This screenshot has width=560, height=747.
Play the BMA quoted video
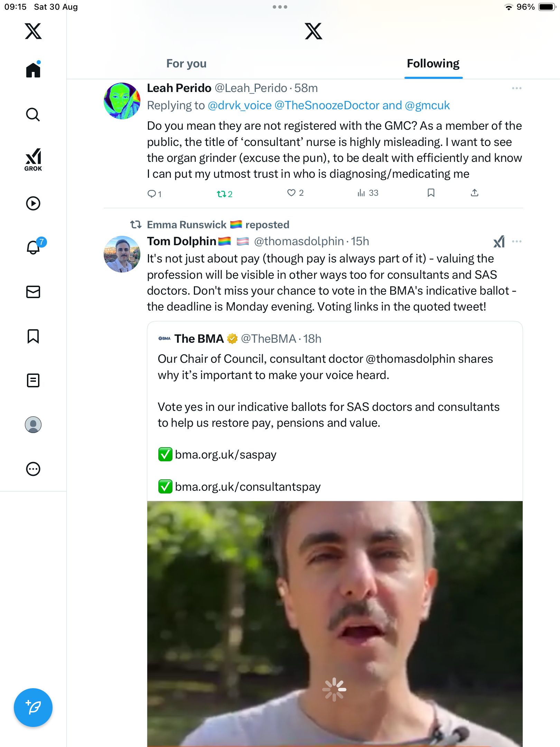[x=334, y=622]
